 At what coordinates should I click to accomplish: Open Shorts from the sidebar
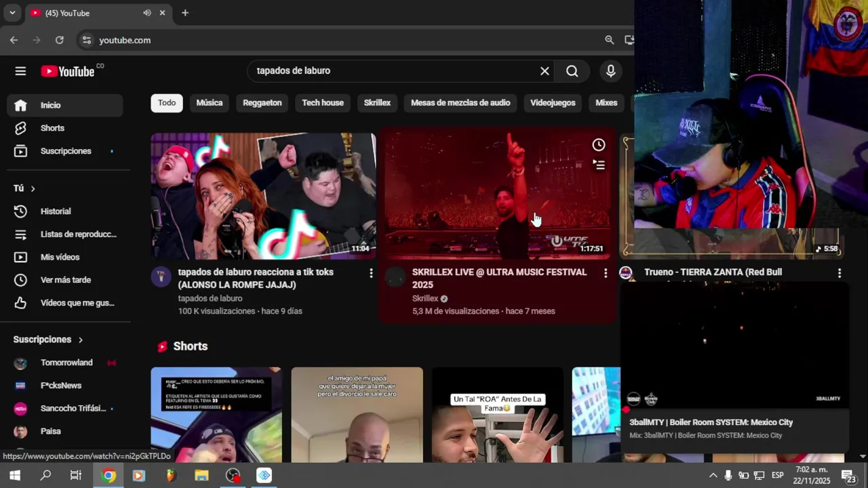(65, 128)
